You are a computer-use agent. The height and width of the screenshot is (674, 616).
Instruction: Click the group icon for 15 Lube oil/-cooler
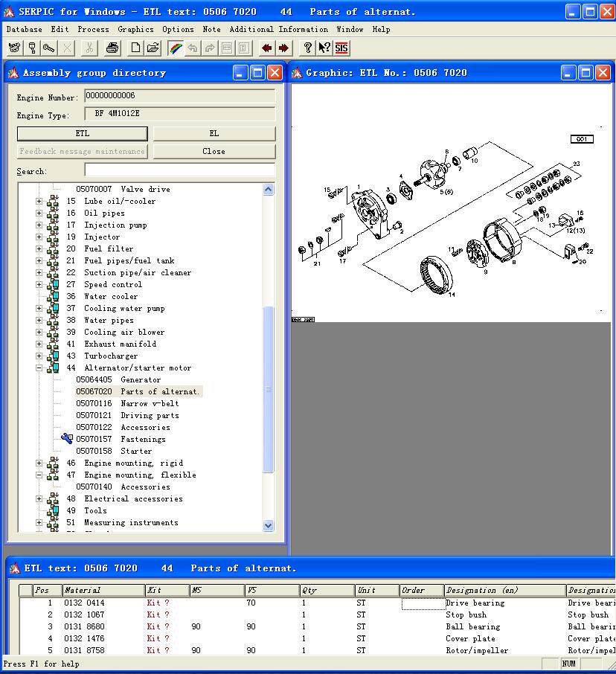[x=53, y=201]
